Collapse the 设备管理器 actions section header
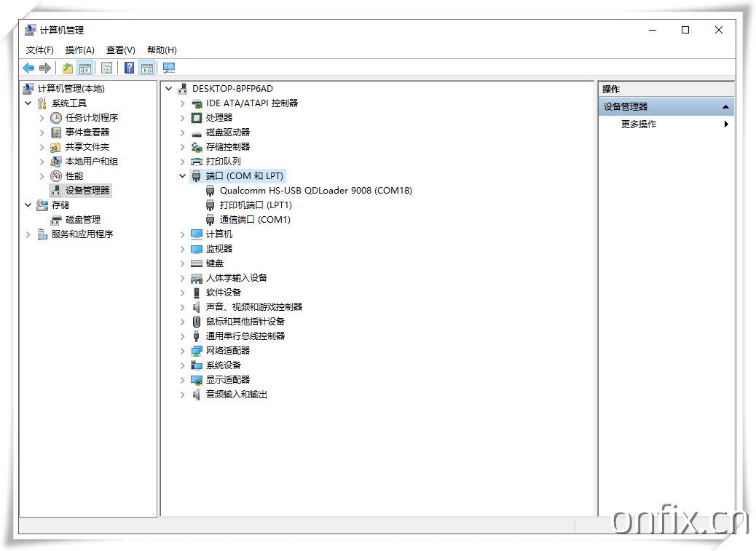Image resolution: width=756 pixels, height=551 pixels. (x=725, y=107)
